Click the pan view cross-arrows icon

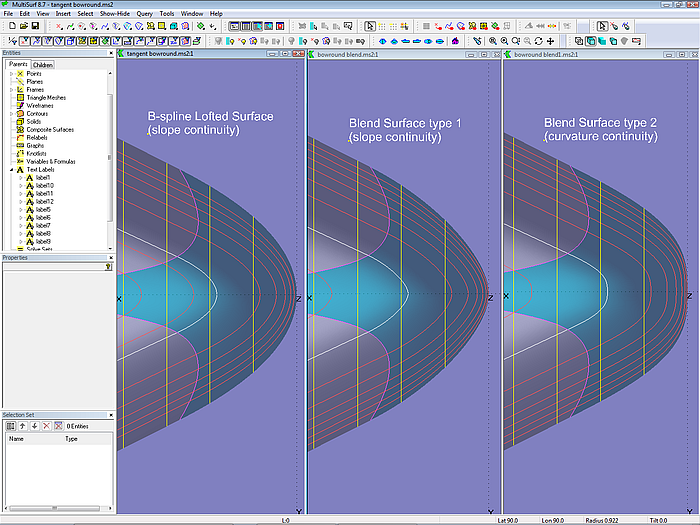[550, 41]
